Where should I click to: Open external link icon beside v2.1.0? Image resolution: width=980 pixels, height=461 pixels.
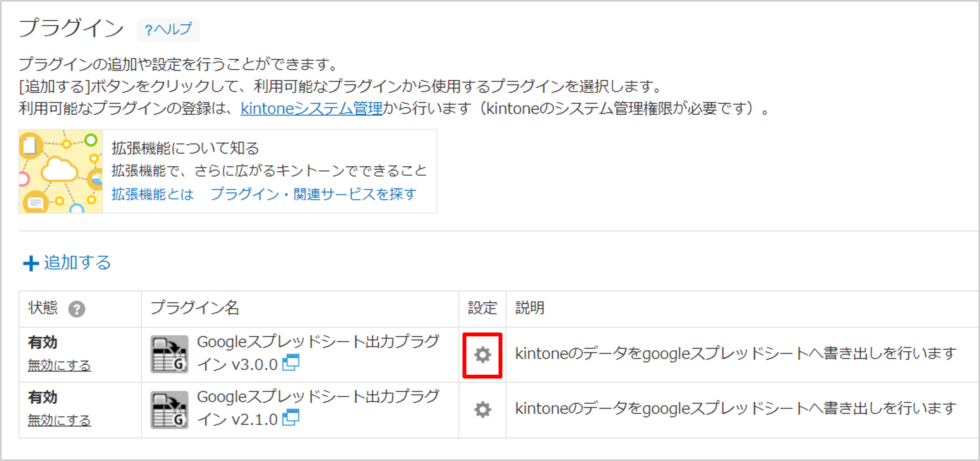tap(291, 418)
